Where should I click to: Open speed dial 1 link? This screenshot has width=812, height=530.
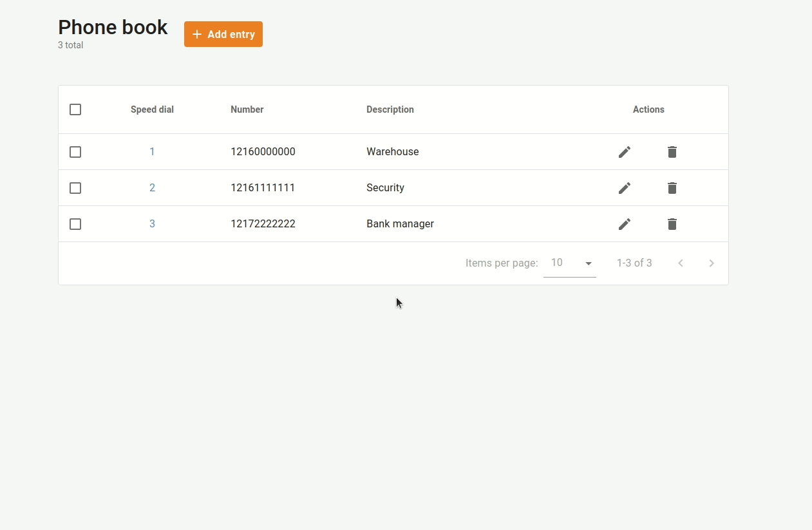coord(152,152)
